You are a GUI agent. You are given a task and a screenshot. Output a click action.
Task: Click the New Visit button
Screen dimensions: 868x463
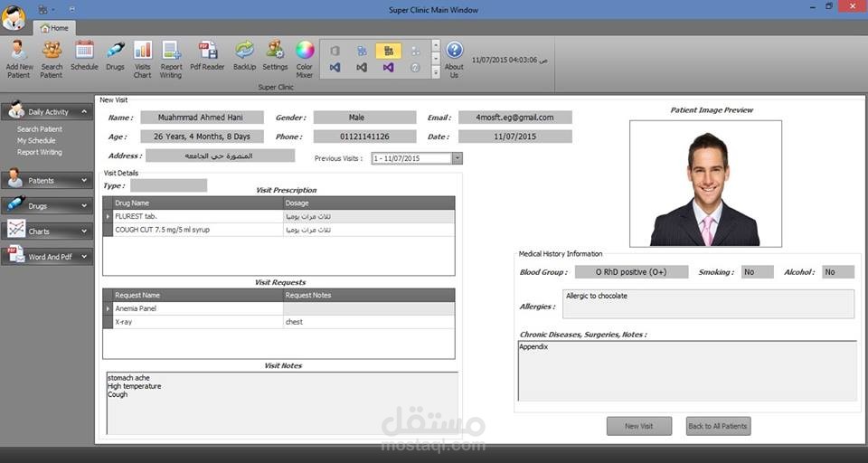coord(639,426)
